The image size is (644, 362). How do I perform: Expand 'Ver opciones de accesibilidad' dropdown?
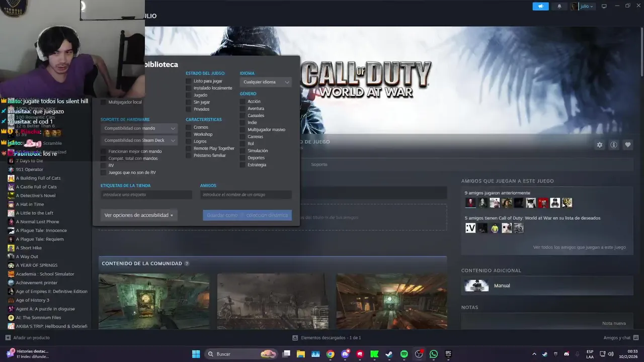point(139,215)
